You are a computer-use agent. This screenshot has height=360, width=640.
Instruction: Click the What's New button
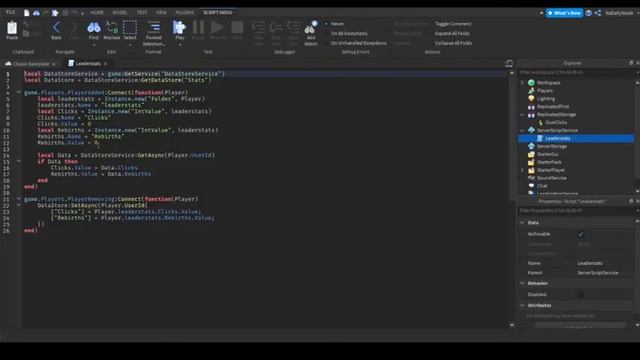click(564, 13)
